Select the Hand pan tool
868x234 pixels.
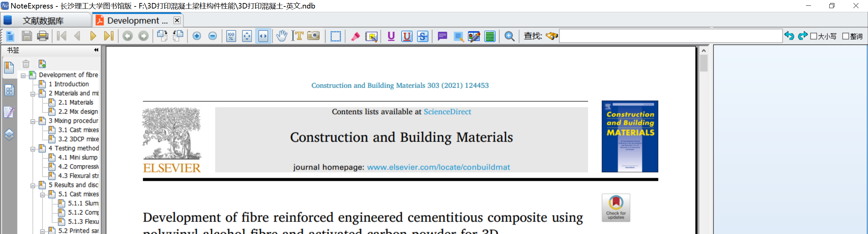point(282,36)
